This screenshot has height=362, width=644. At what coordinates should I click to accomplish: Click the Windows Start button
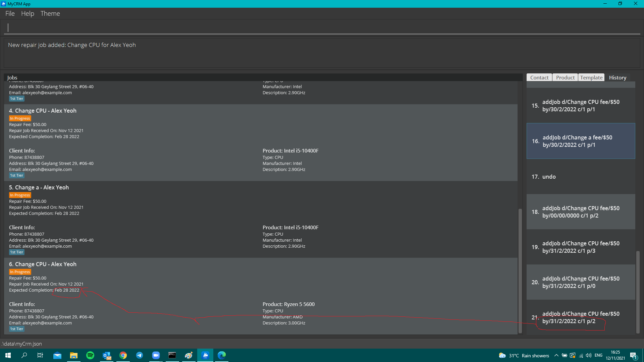tap(8, 355)
